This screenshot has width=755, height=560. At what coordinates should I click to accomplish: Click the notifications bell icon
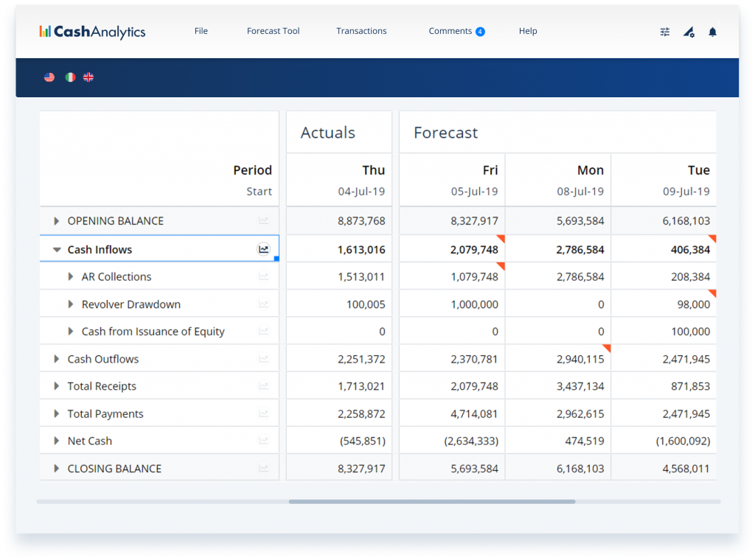click(x=712, y=32)
